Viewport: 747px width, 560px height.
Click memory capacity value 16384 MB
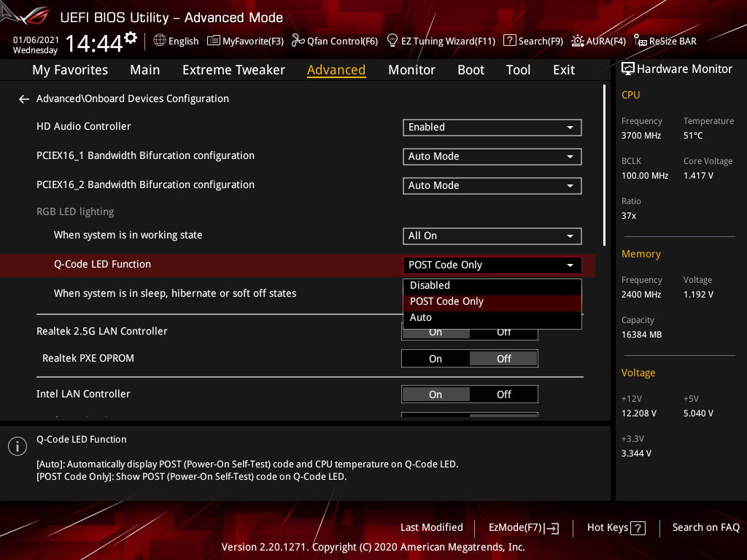pyautogui.click(x=641, y=335)
